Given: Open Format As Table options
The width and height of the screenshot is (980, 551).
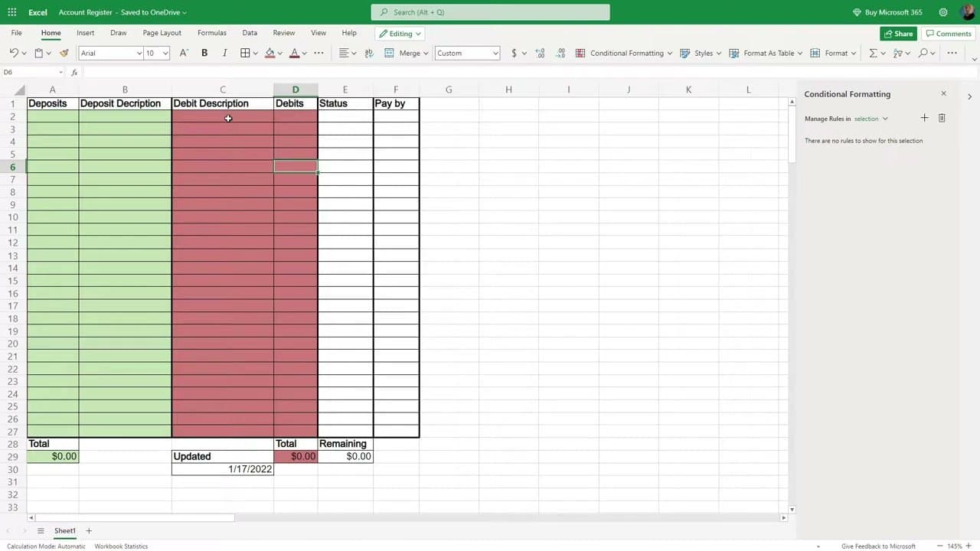Looking at the screenshot, I should point(766,53).
